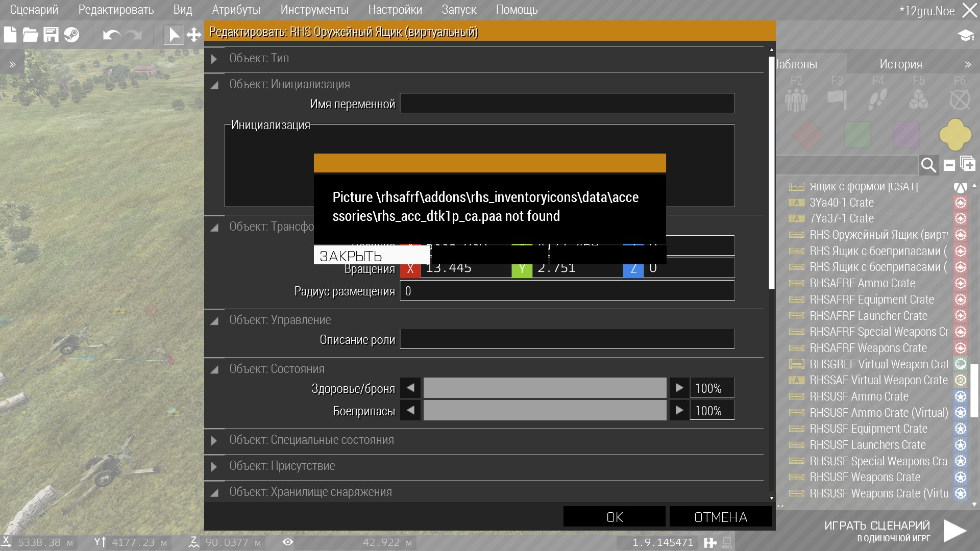Viewport: 980px width, 551px height.
Task: Click the Steam publish icon
Action: (71, 35)
